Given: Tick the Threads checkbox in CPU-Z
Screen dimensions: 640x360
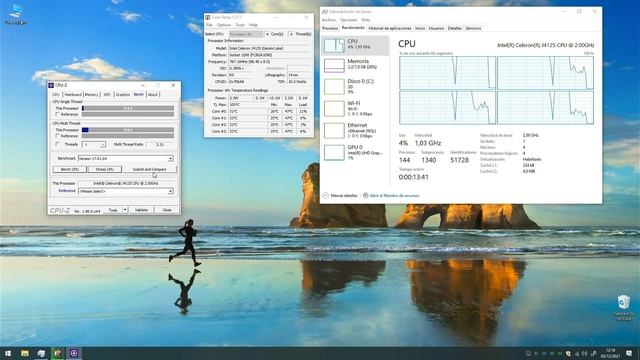Looking at the screenshot, I should tap(58, 144).
